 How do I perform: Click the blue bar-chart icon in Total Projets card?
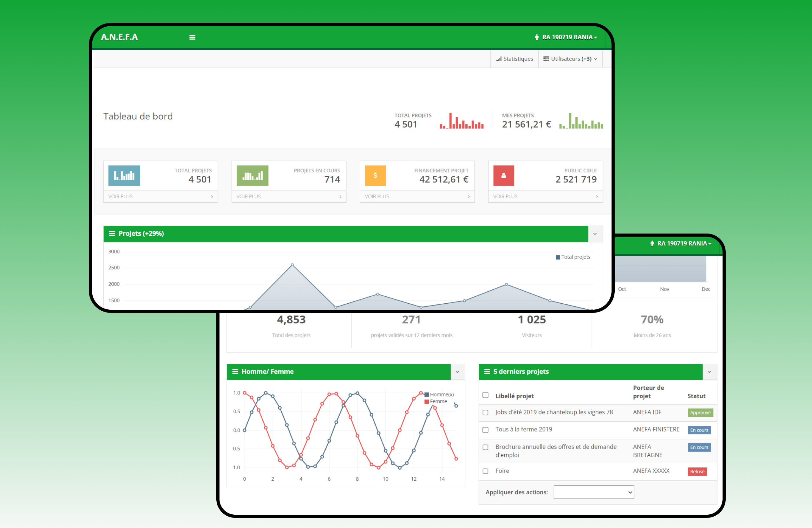(124, 176)
